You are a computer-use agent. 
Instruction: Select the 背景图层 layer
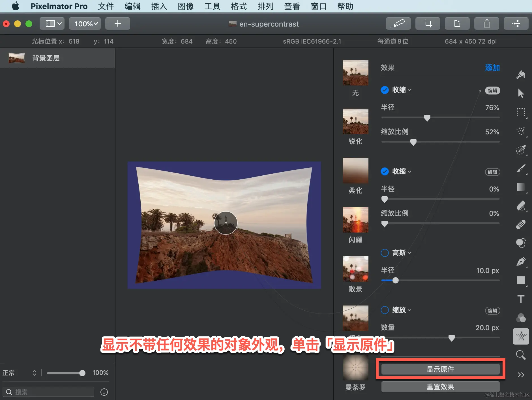57,58
